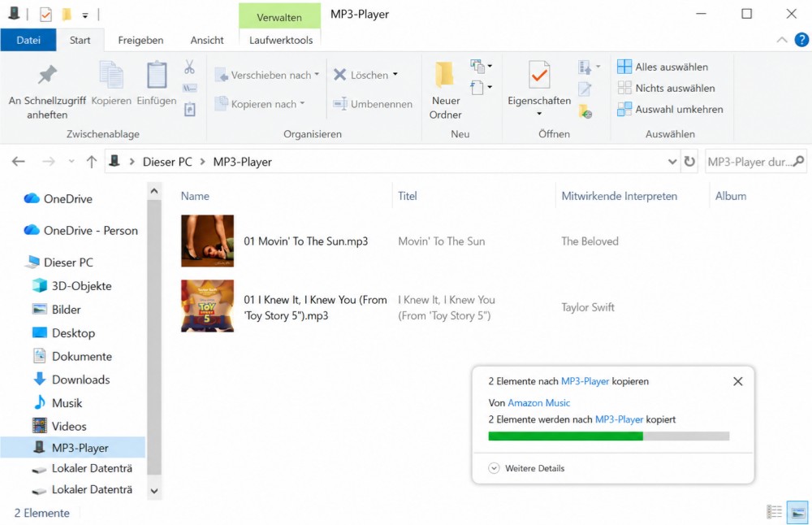Switch to the Start ribbon tab
The height and width of the screenshot is (525, 812).
(x=80, y=40)
